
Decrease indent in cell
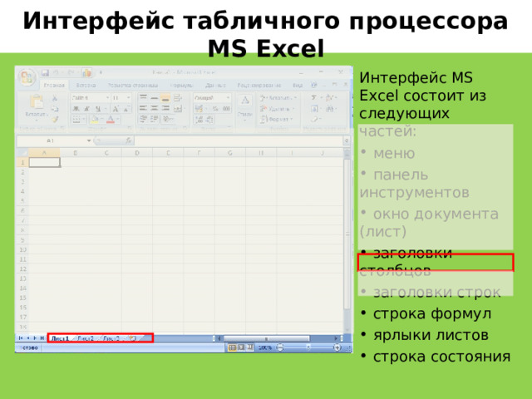coord(143,119)
